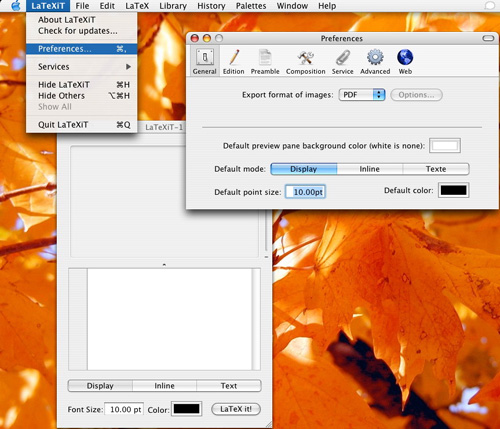Click the Preferences toolbar toggle pill button
The height and width of the screenshot is (429, 500).
[488, 38]
